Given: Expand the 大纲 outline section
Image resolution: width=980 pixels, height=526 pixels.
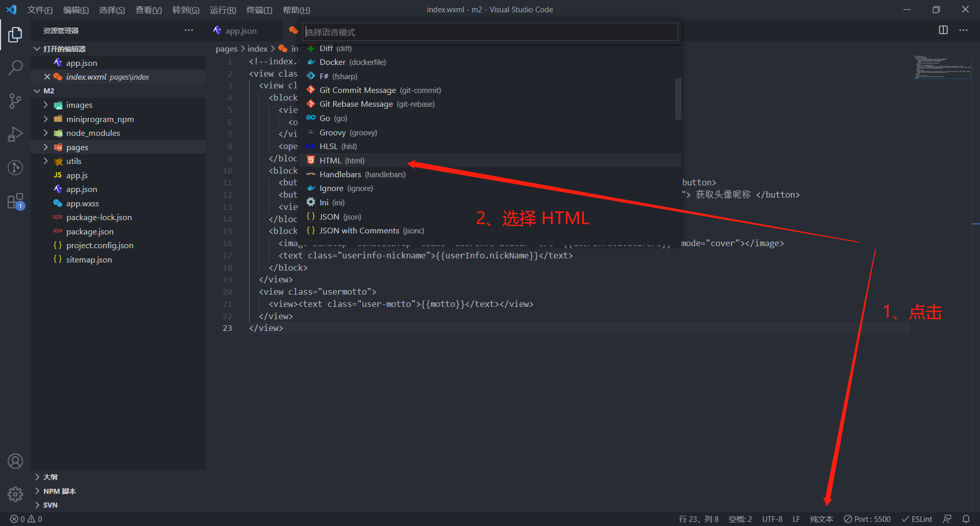Looking at the screenshot, I should click(118, 477).
